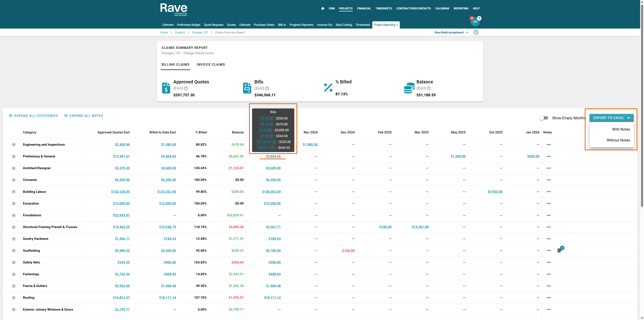Image resolution: width=644 pixels, height=320 pixels.
Task: Toggle Expand All Notes
Action: click(84, 116)
